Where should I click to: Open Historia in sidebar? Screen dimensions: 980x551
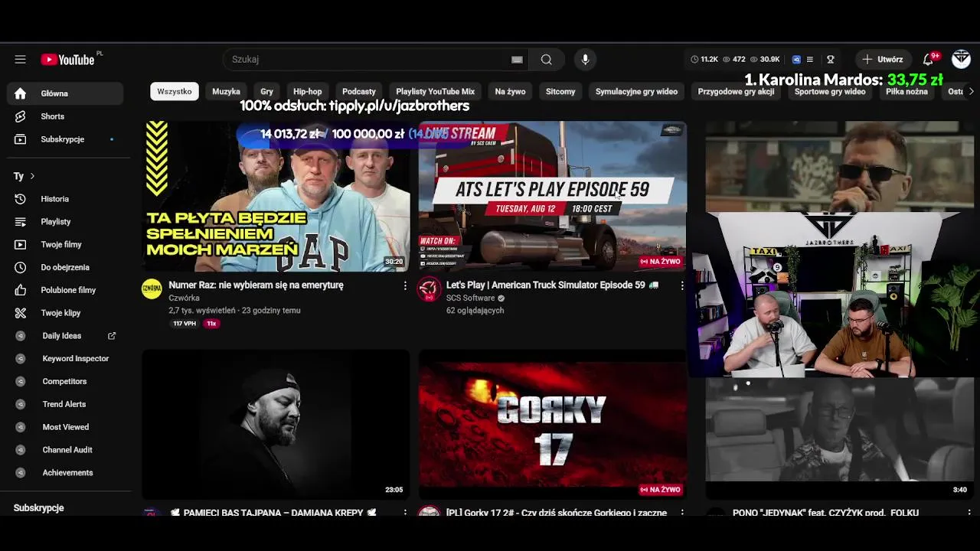[65, 199]
